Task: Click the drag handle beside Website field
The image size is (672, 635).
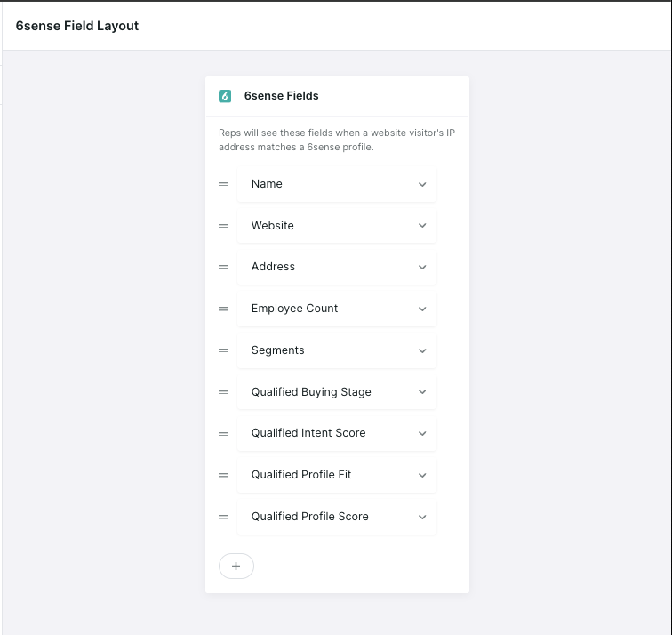Action: click(223, 226)
